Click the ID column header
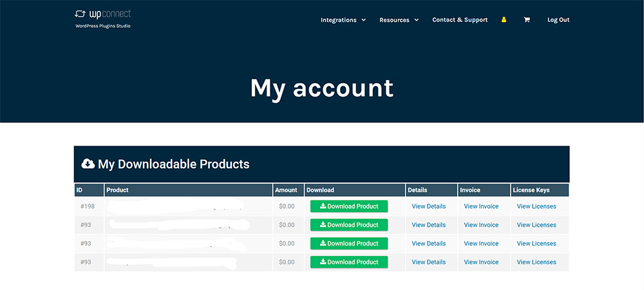Image resolution: width=644 pixels, height=290 pixels. point(89,190)
